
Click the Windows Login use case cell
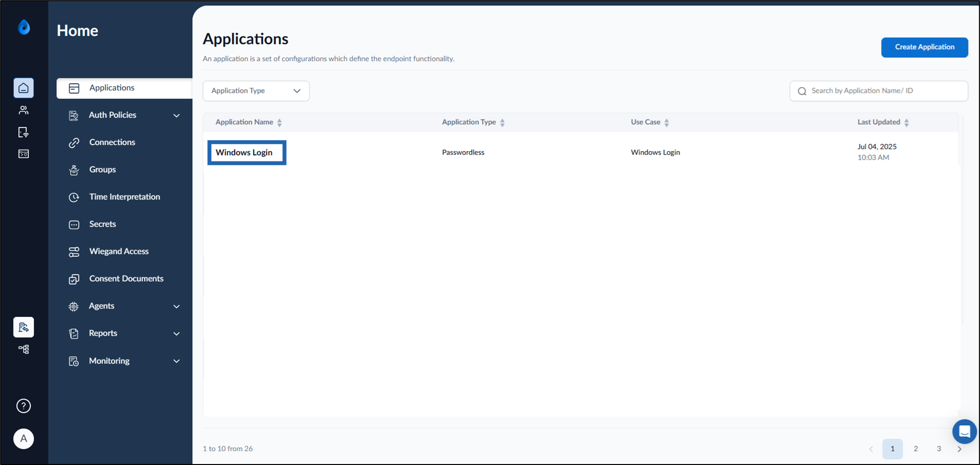click(x=655, y=153)
